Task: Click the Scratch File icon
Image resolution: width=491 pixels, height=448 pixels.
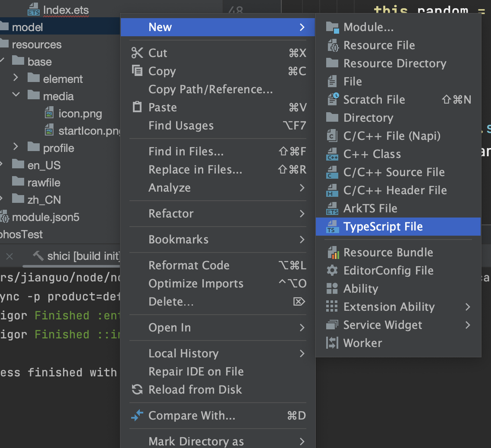Action: coord(333,99)
